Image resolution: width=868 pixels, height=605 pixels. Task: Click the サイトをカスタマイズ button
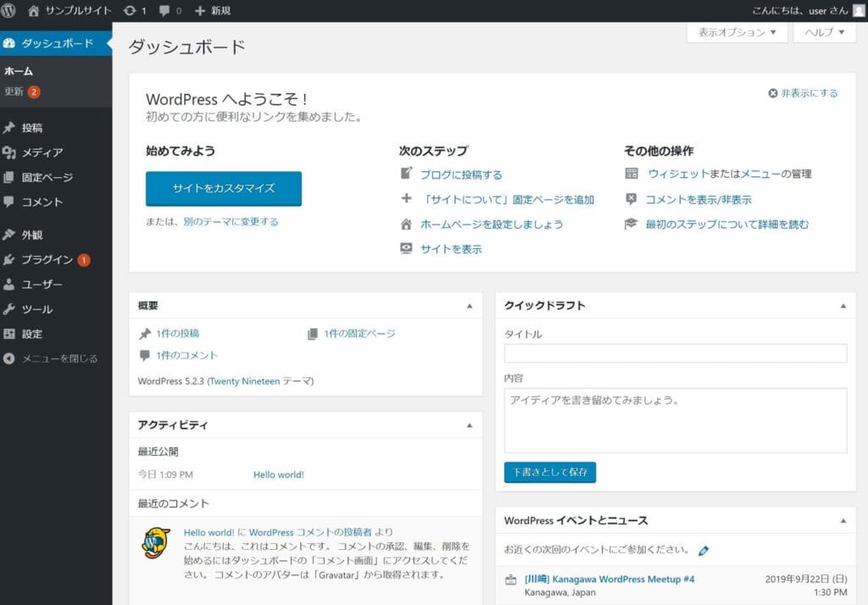223,188
